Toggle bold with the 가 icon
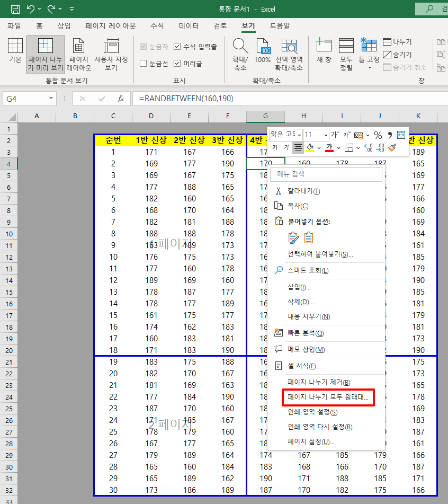Screen dimensions: 448x504 [x=274, y=148]
